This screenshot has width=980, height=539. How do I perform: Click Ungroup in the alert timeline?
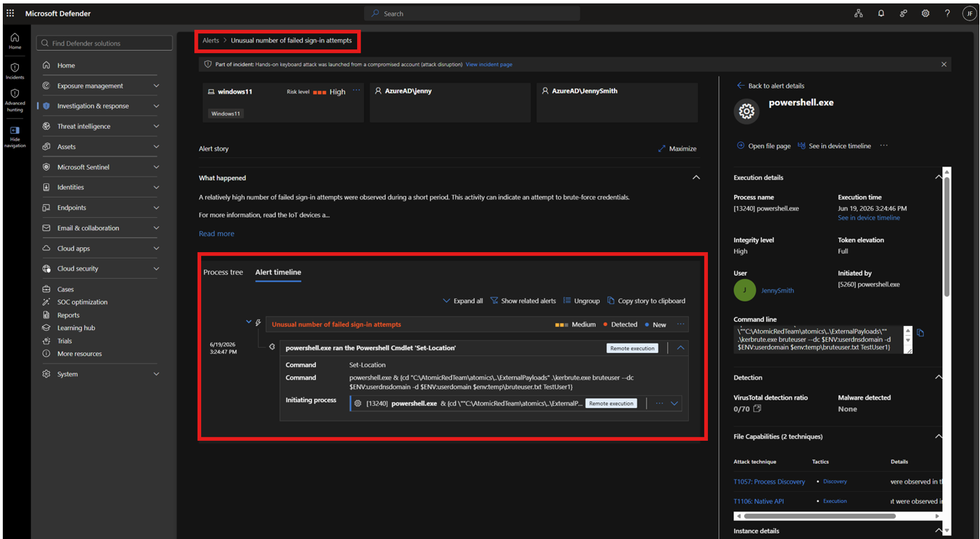pos(581,301)
